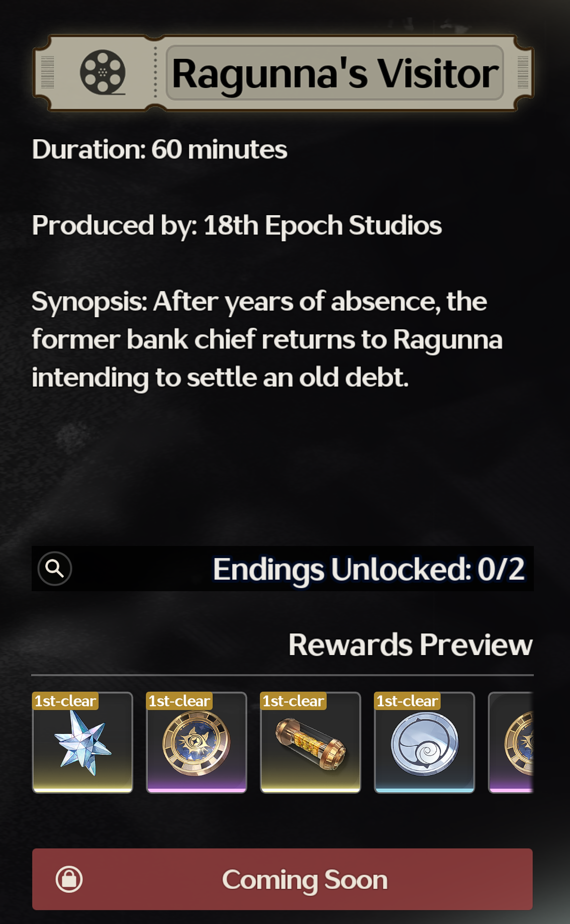
Task: Click the lock icon on Coming Soon
Action: (69, 879)
